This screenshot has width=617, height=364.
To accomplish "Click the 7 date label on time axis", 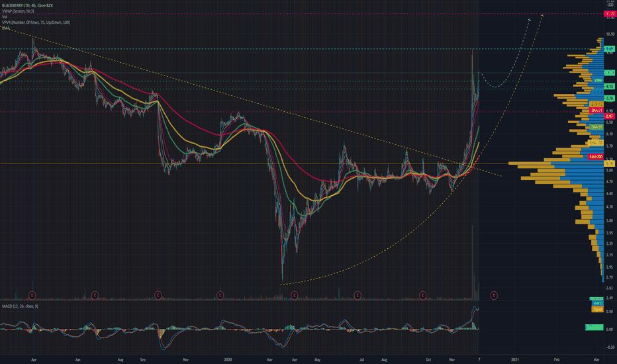I will 479,359.
